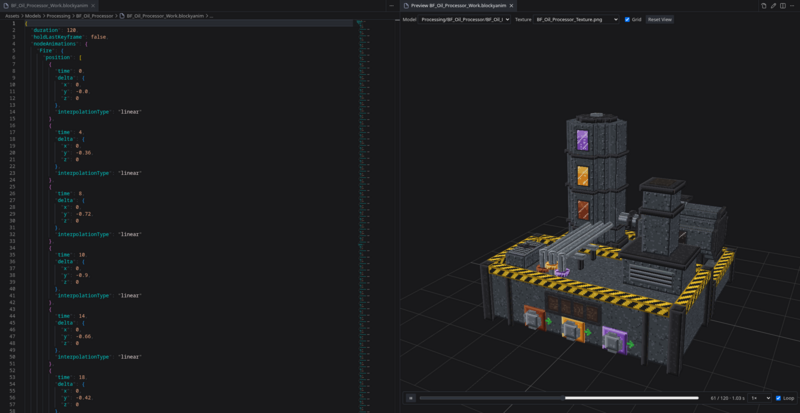Close the Preview tab
The image size is (800, 413).
click(x=512, y=5)
